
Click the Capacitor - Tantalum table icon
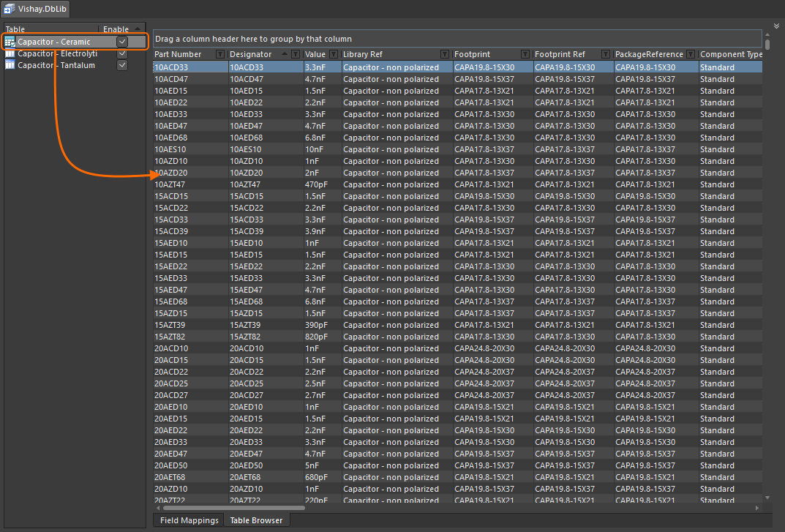click(10, 65)
